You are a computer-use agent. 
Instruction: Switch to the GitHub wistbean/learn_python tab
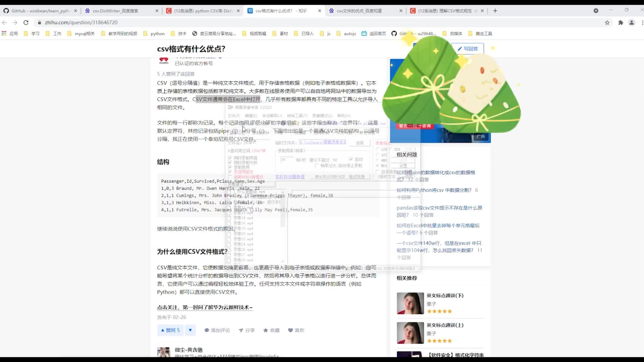(40, 11)
